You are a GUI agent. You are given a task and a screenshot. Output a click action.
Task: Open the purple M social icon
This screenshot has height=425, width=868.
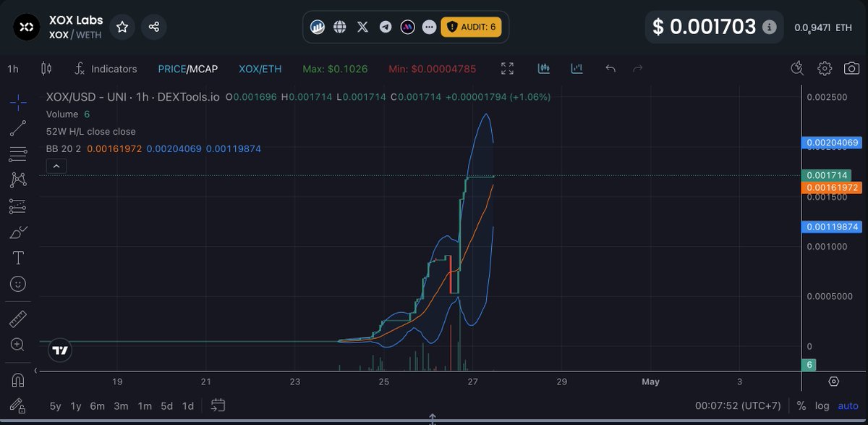(408, 28)
